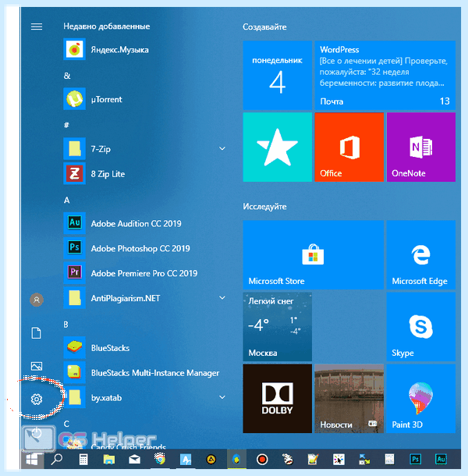Open the white star tile
The width and height of the screenshot is (468, 476).
(278, 147)
